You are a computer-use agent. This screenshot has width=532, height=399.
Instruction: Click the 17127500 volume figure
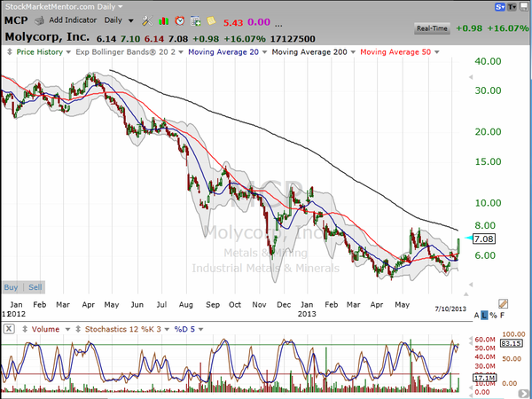(x=293, y=39)
